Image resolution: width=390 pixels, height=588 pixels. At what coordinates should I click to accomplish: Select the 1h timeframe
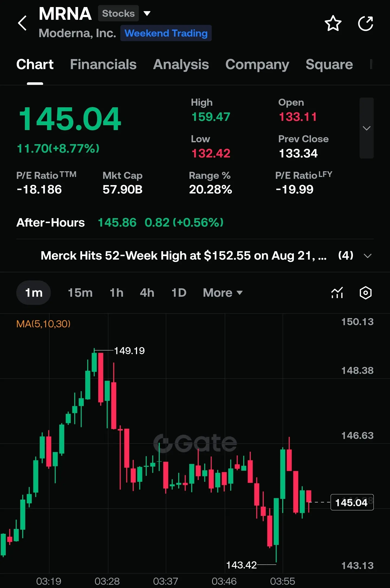click(116, 293)
